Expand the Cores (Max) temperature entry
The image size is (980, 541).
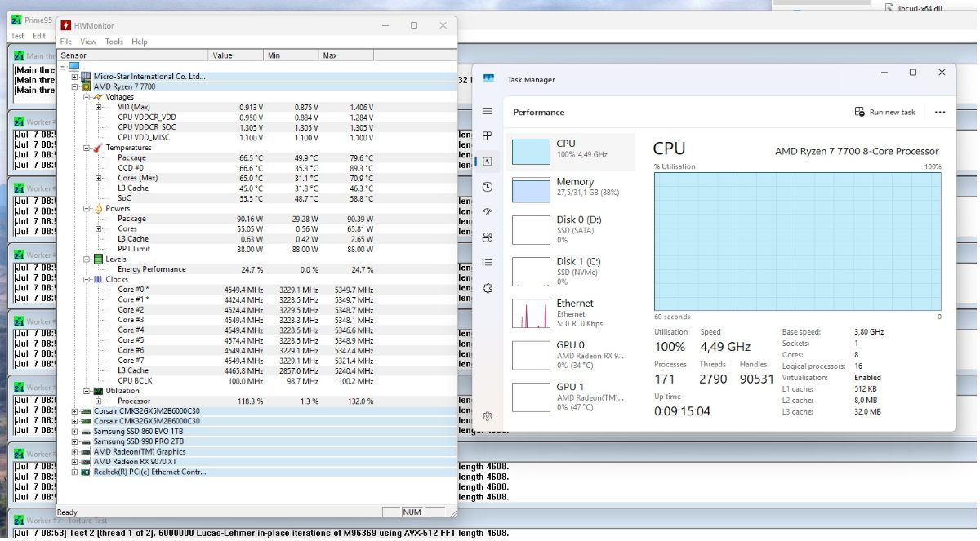pos(99,178)
